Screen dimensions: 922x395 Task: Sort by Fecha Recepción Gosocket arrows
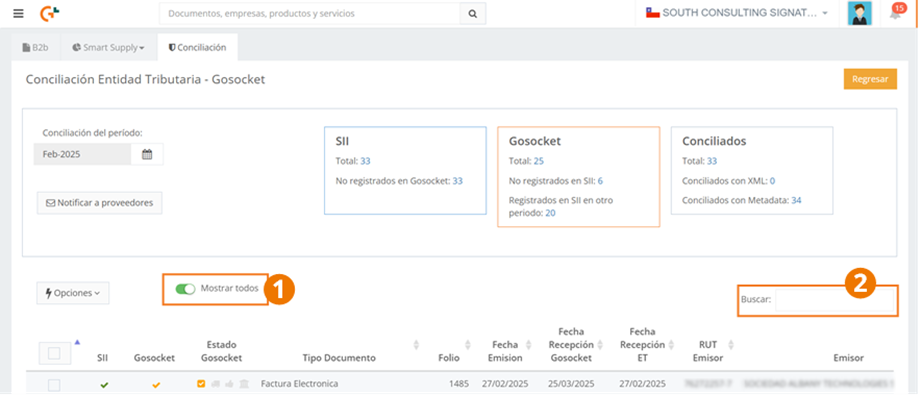600,344
